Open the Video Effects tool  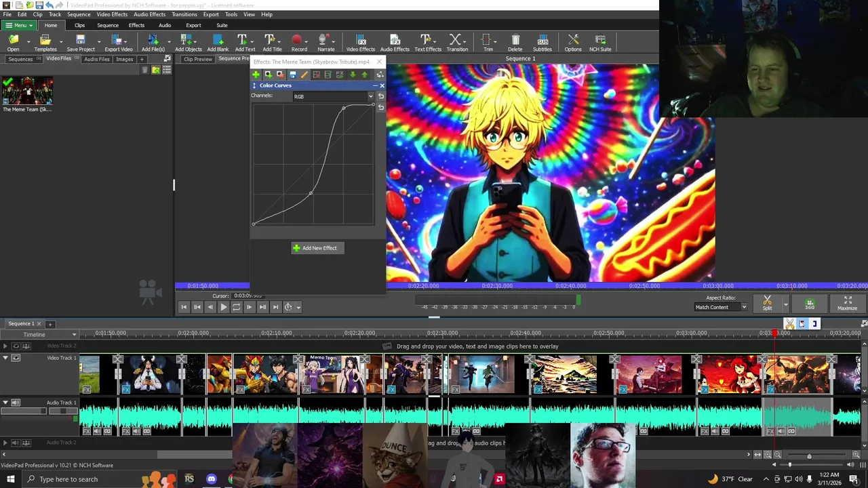(360, 43)
